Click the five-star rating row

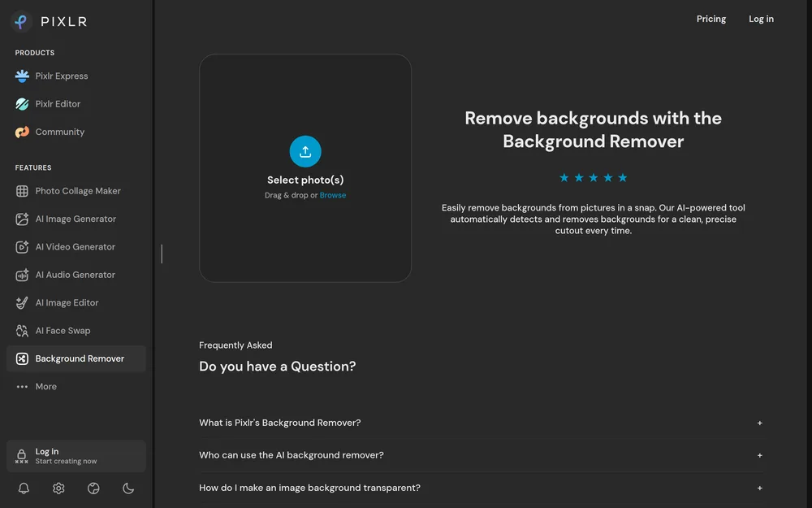(x=593, y=178)
